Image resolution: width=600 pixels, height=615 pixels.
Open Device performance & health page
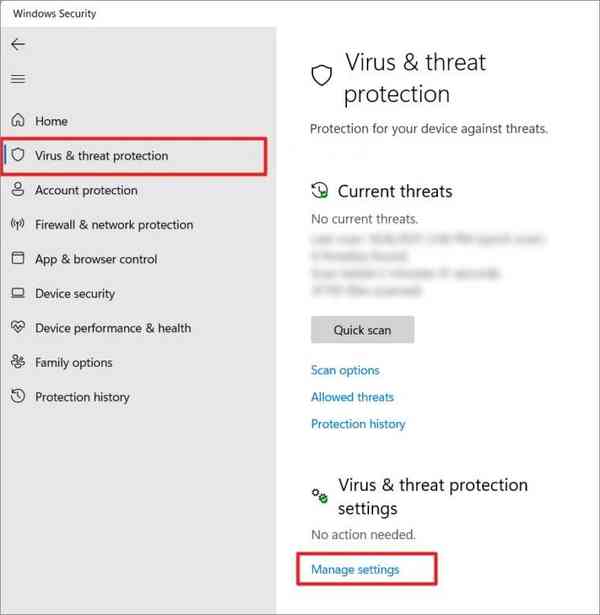point(112,328)
